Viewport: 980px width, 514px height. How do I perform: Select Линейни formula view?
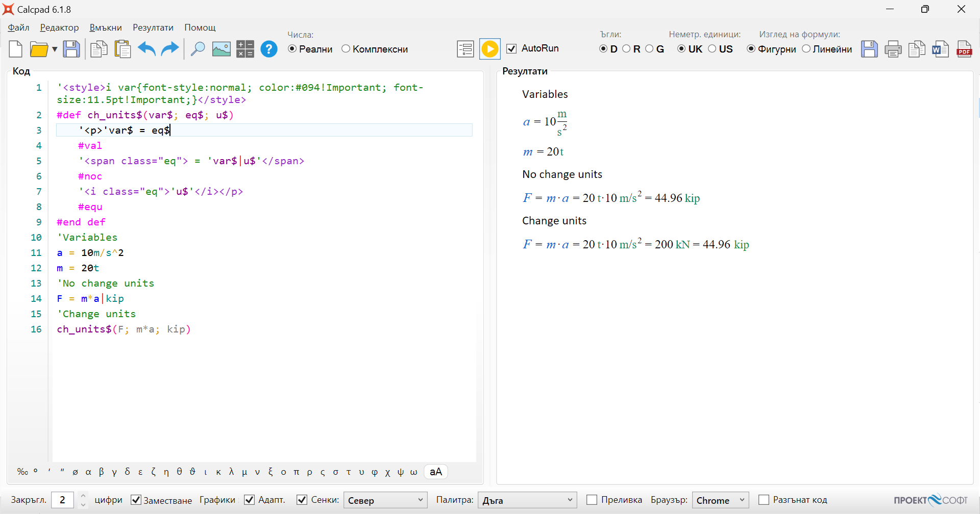click(806, 48)
